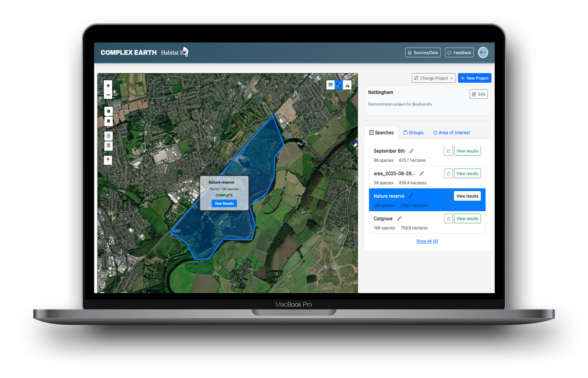This screenshot has width=588, height=378.
Task: Click the delete shape tool
Action: pyautogui.click(x=108, y=145)
